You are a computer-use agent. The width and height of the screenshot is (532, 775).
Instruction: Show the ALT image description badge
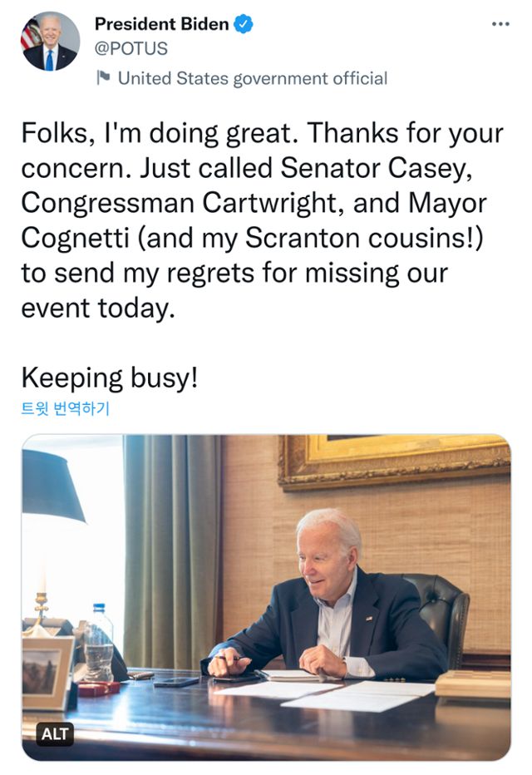pyautogui.click(x=56, y=734)
